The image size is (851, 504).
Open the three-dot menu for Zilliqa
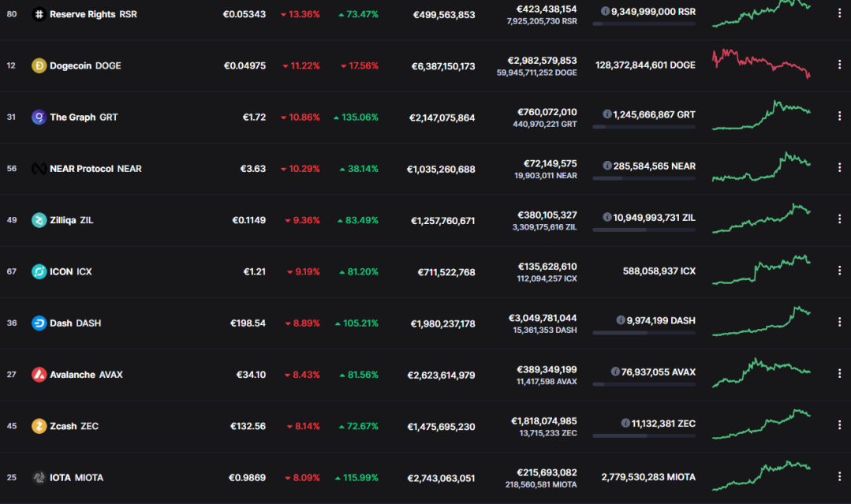[839, 218]
